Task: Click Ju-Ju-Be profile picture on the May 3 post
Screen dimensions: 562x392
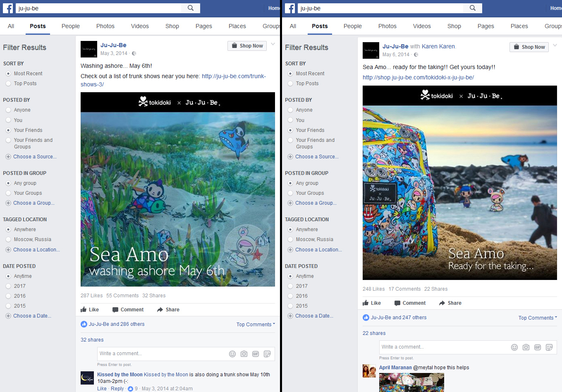Action: pos(89,49)
